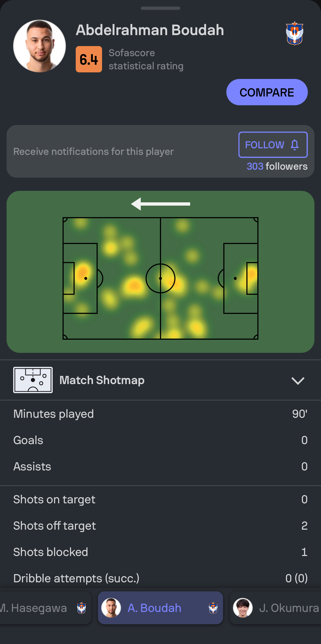Tap the 6.4 Sofascore rating badge

tap(89, 59)
